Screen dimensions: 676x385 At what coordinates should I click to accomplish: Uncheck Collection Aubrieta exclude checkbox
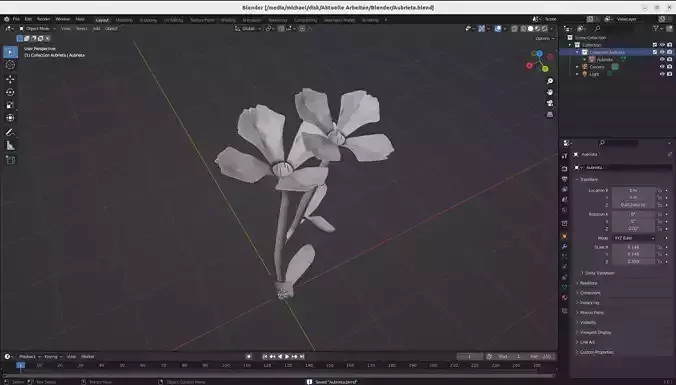pyautogui.click(x=655, y=52)
